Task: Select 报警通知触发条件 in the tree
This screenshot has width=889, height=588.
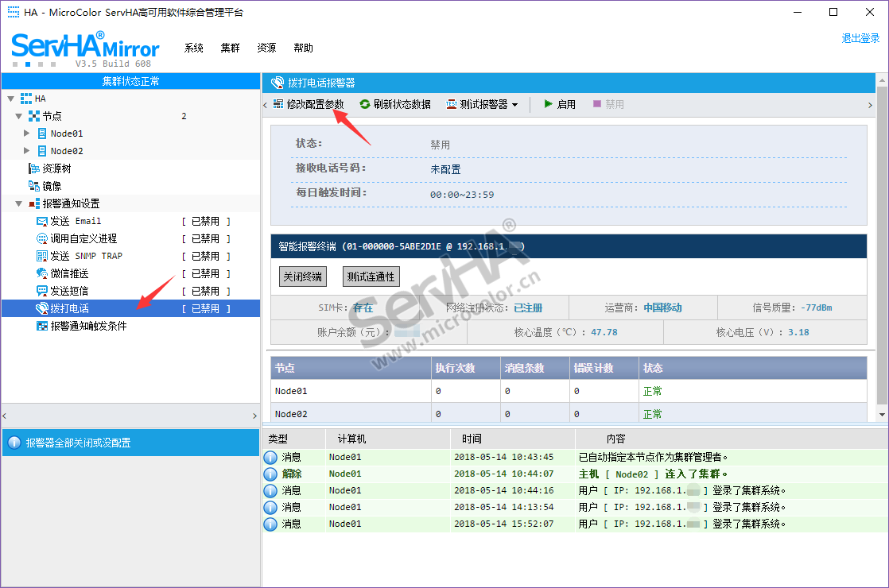Action: tap(88, 326)
